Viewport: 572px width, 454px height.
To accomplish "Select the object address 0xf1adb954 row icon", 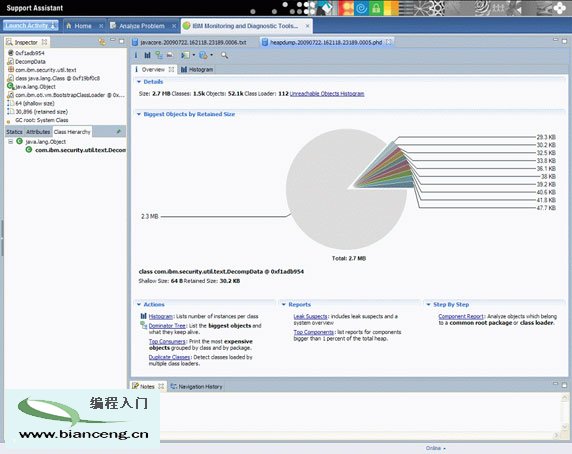I will coord(11,53).
